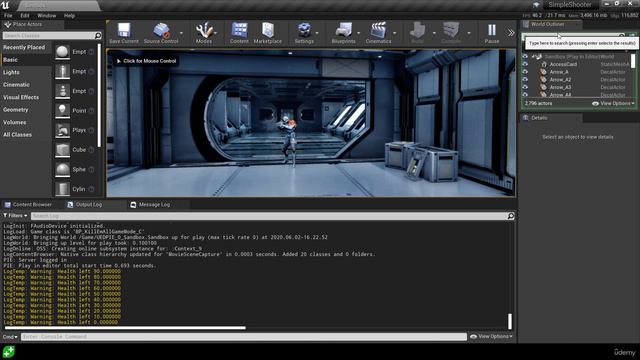Open the Modes toolbar button
The height and width of the screenshot is (360, 640).
point(204,33)
